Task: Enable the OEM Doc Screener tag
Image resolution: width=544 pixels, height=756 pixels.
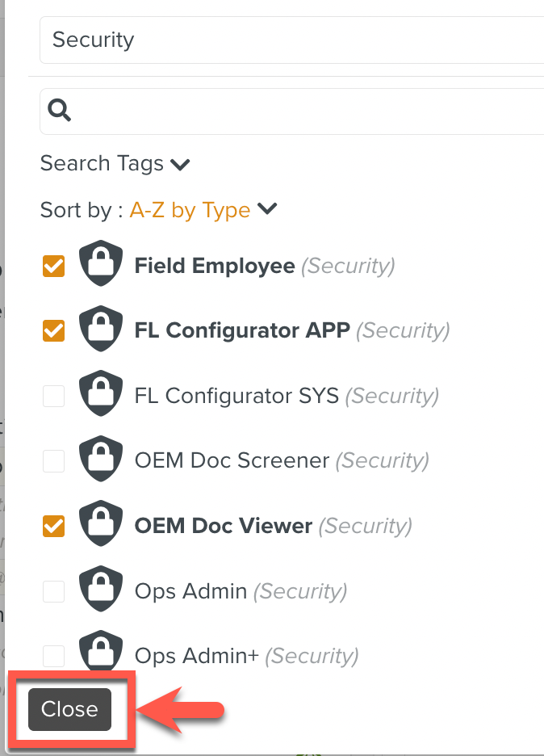Action: pos(53,460)
